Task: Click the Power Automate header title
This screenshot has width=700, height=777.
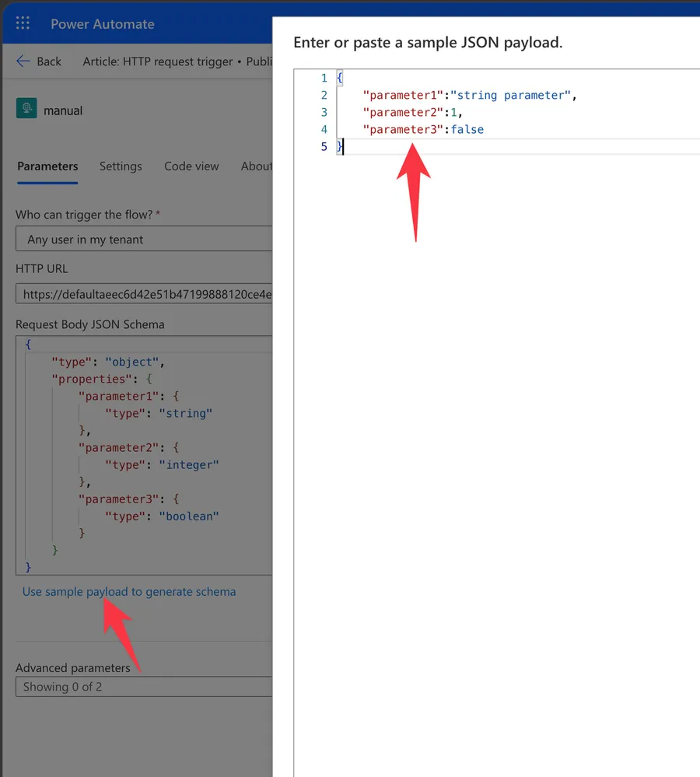Action: (103, 24)
